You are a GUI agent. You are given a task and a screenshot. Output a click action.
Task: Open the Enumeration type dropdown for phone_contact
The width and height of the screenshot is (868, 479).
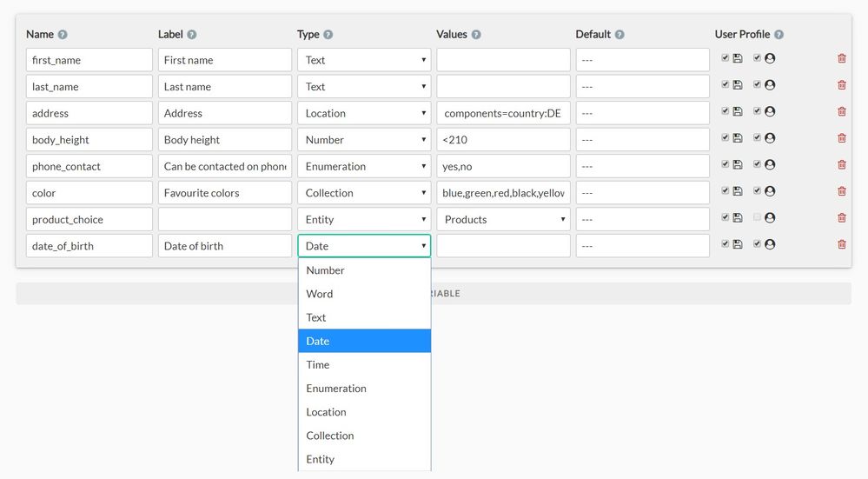point(364,166)
